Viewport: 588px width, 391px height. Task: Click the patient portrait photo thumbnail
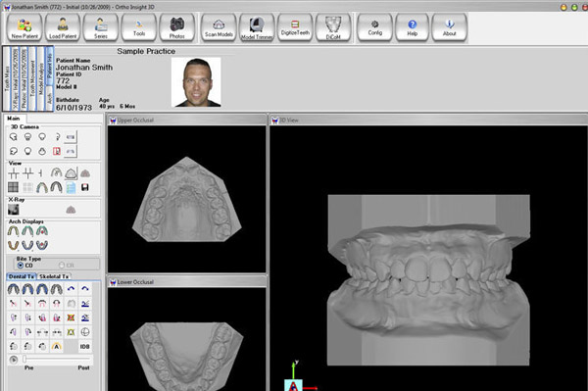pos(196,82)
